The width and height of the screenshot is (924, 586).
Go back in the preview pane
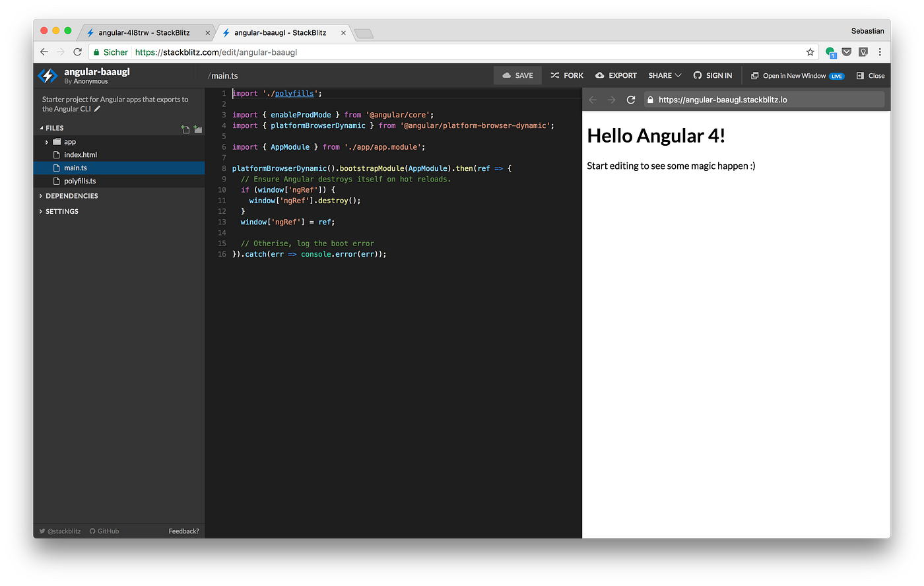pos(593,100)
